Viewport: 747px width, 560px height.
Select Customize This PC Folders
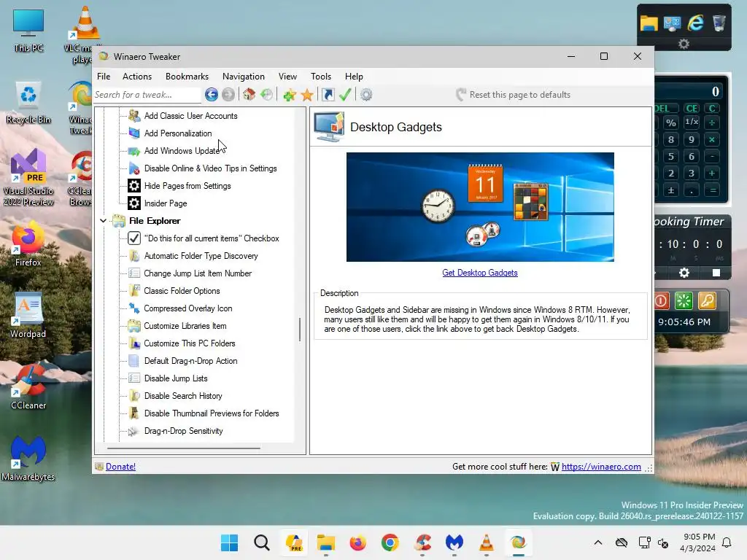click(189, 343)
